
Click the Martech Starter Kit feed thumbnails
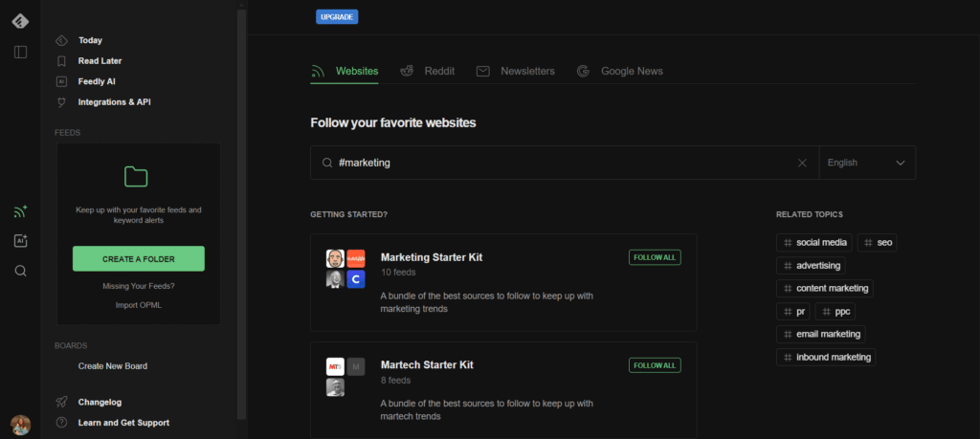click(345, 377)
